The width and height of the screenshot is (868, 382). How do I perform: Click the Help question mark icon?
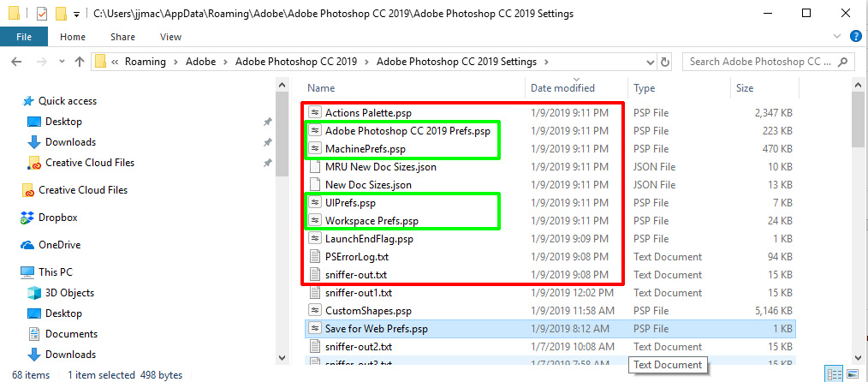855,37
